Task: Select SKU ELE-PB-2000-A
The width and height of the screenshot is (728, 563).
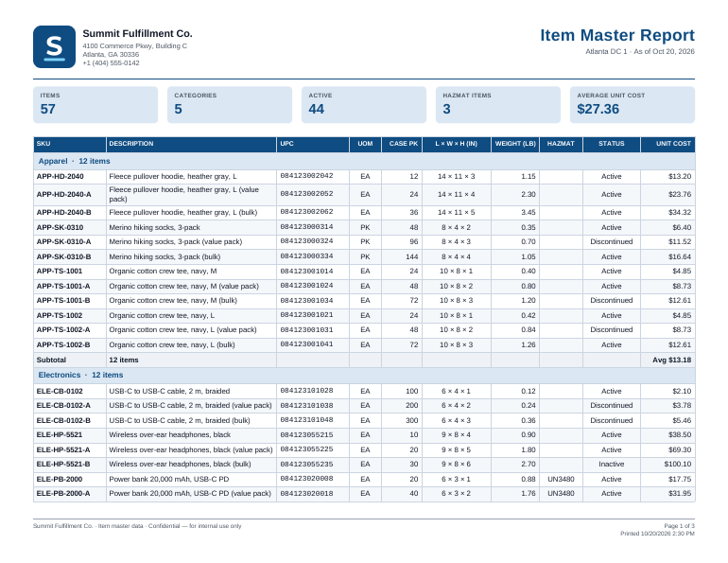Action: click(63, 493)
